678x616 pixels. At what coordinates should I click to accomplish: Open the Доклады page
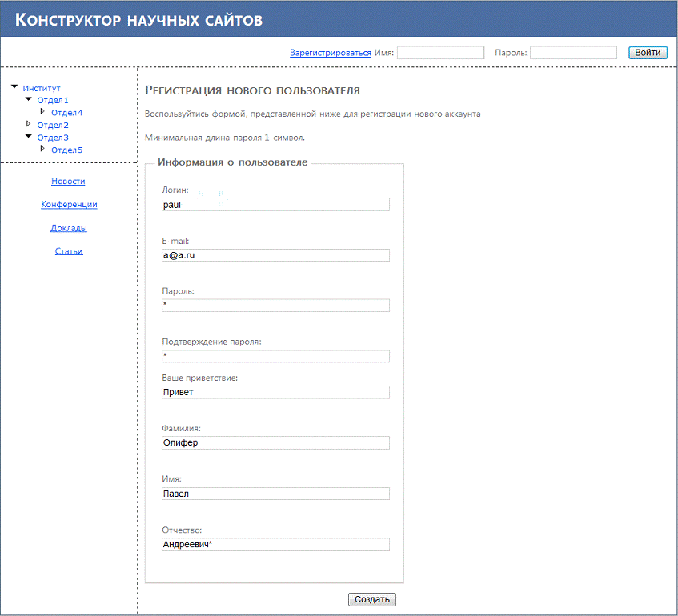pos(69,227)
